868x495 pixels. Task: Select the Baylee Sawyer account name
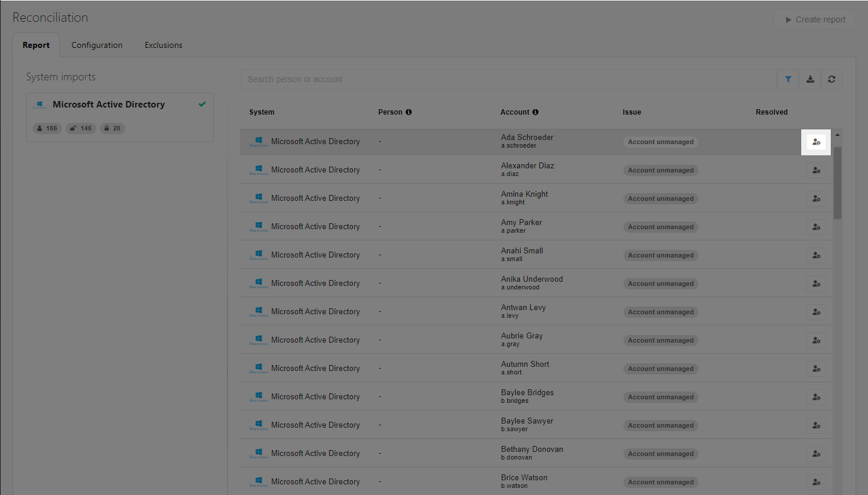coord(527,421)
